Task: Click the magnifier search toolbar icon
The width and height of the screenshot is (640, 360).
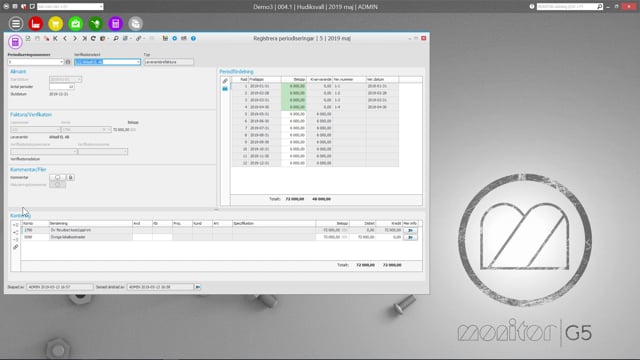Action: pos(116,38)
